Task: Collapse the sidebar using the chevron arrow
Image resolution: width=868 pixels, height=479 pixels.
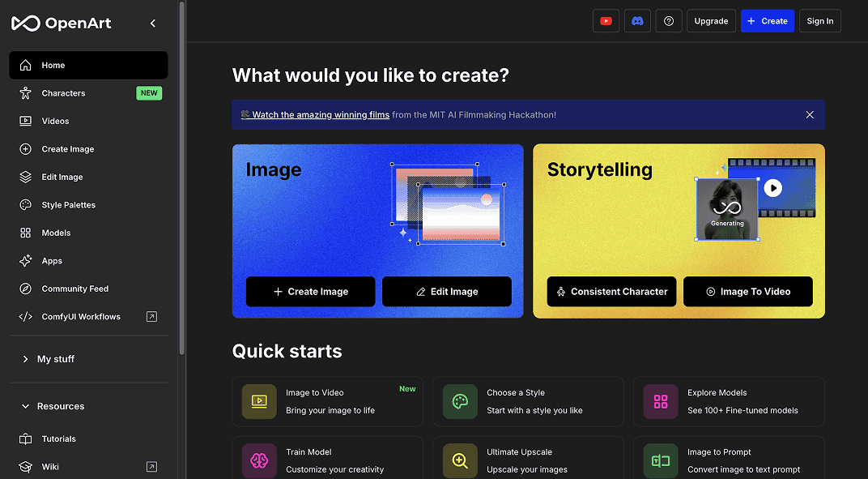Action: coord(153,24)
